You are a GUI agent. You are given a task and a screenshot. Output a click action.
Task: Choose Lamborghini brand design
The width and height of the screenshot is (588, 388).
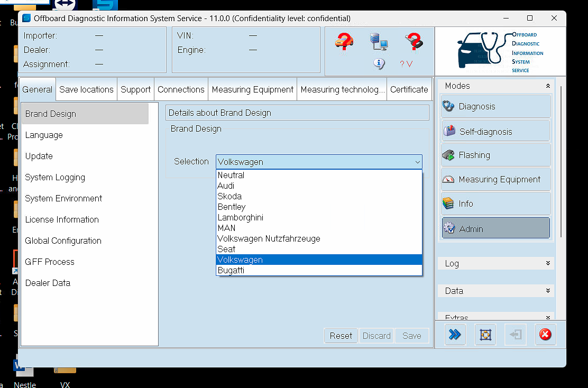[241, 217]
